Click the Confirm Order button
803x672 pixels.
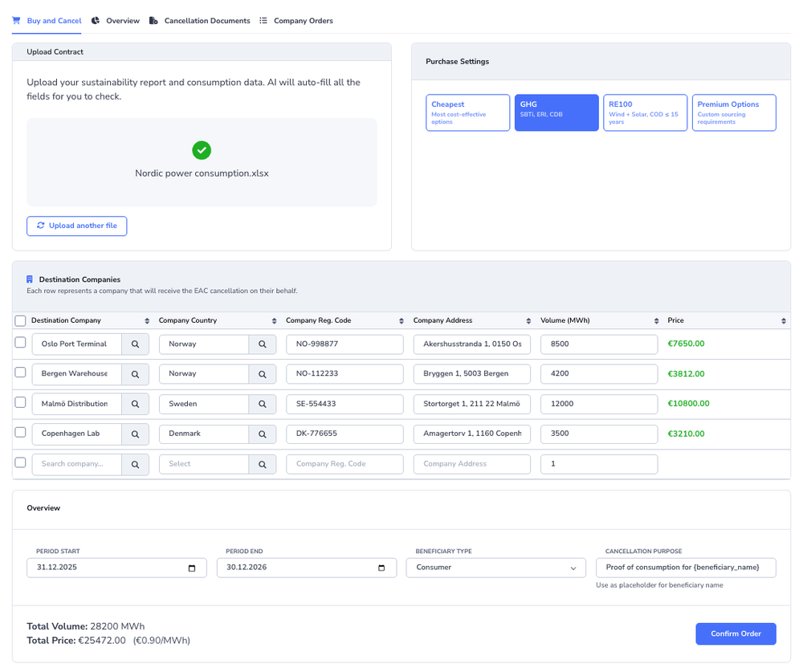[736, 634]
